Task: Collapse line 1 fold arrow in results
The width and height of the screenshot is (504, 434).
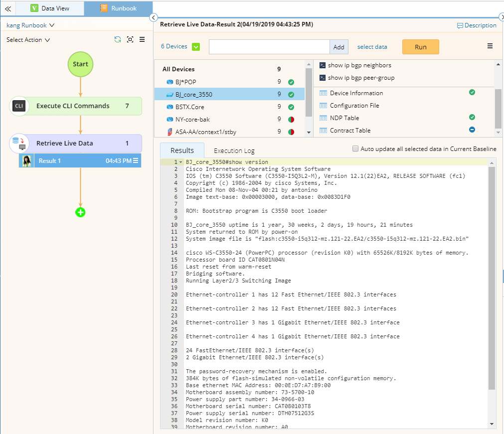Action: (x=181, y=162)
